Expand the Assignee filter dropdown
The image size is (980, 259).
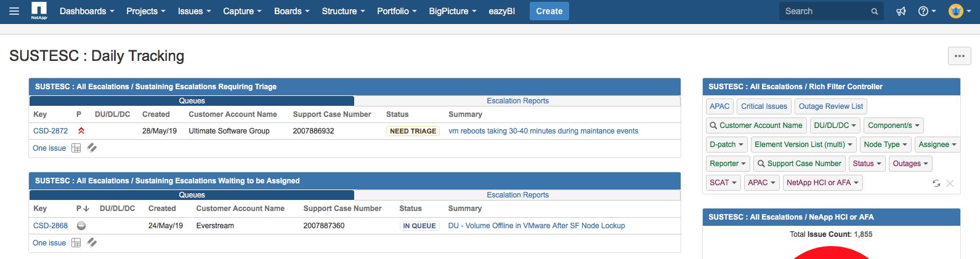937,145
